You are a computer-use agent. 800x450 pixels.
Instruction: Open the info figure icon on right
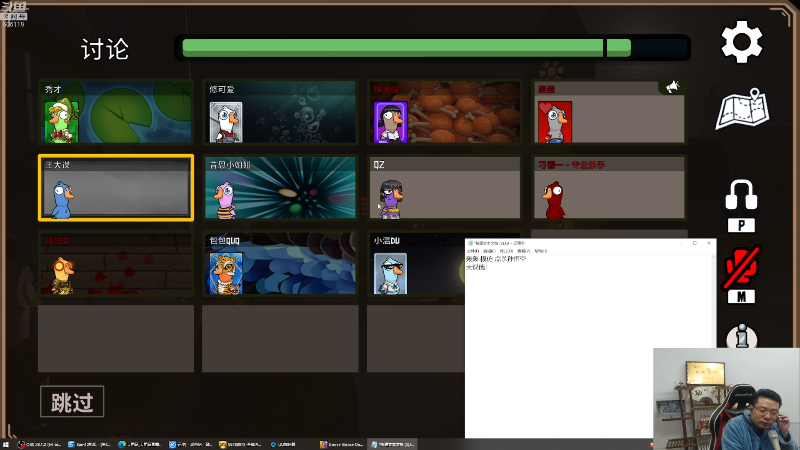[741, 337]
